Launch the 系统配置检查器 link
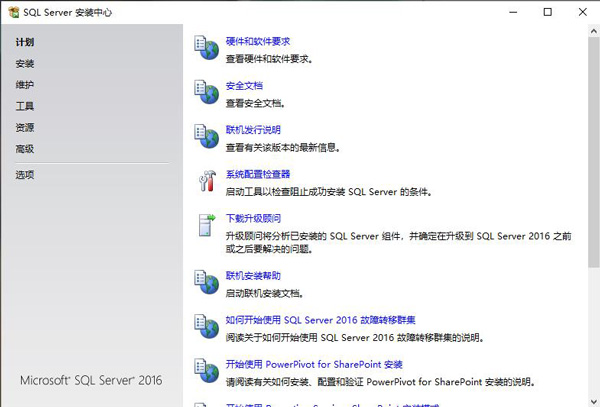600x407 pixels. 258,174
